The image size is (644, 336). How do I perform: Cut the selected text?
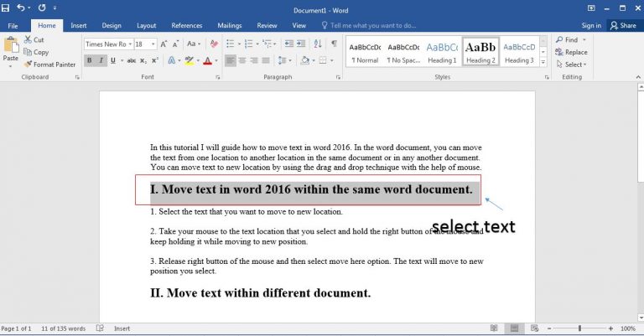34,39
